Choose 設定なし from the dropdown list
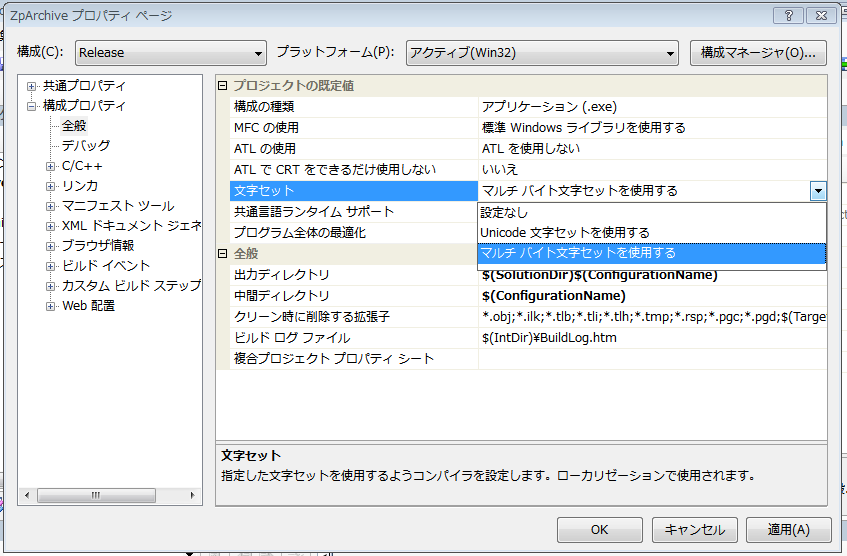847x556 pixels. coord(651,213)
